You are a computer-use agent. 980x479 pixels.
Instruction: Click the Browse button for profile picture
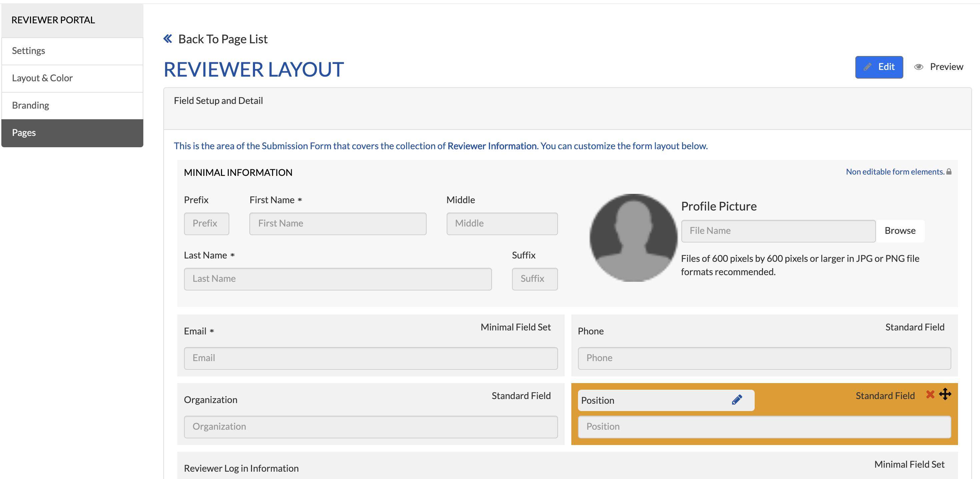900,231
